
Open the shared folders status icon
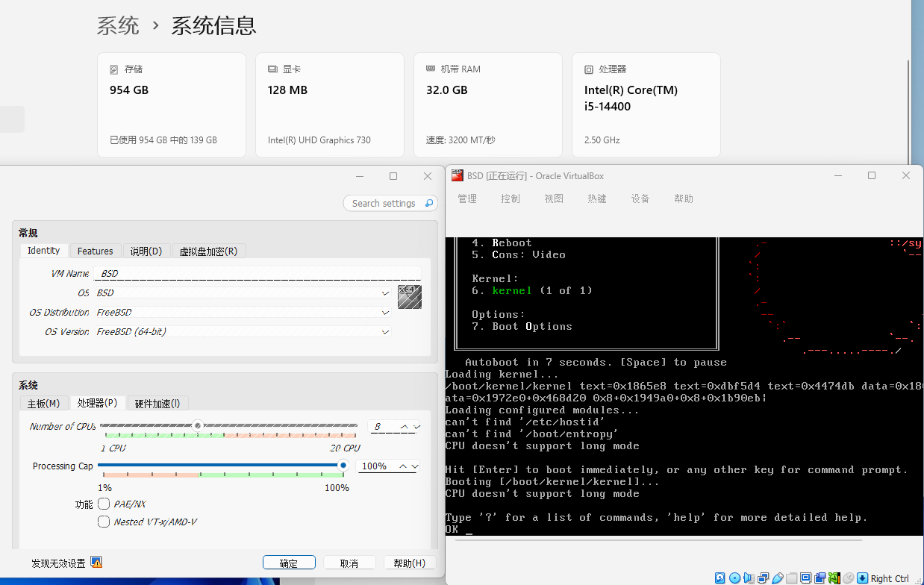(x=793, y=578)
